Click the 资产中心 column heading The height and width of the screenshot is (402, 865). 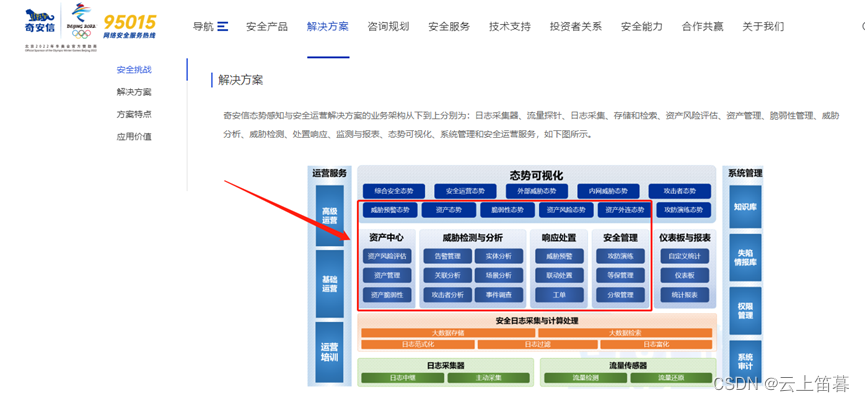pyautogui.click(x=386, y=238)
